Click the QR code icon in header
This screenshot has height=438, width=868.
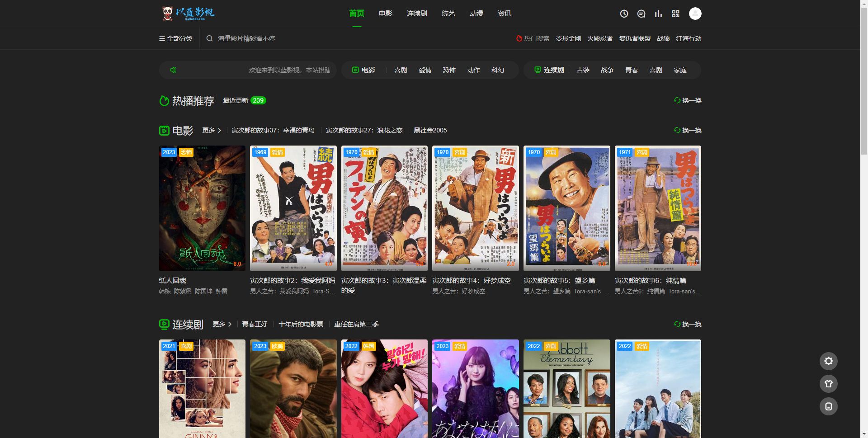pos(675,14)
